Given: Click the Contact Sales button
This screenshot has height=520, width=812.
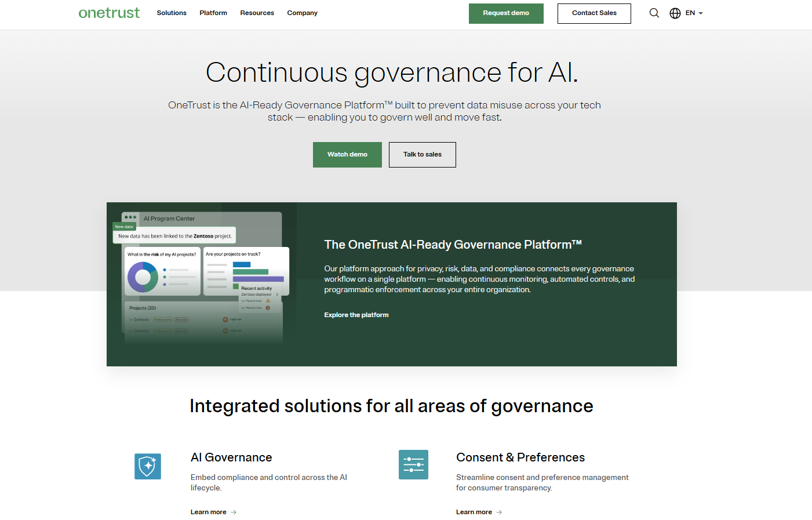Looking at the screenshot, I should 594,13.
